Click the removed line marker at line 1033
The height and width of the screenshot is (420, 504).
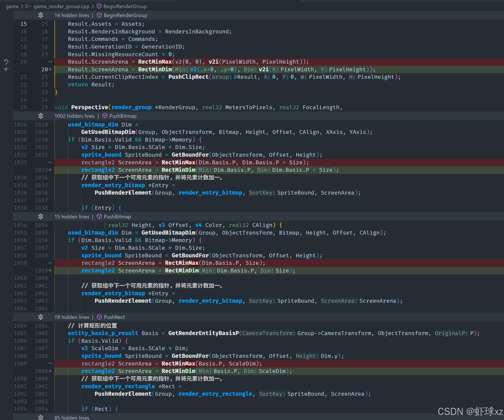[x=50, y=162]
